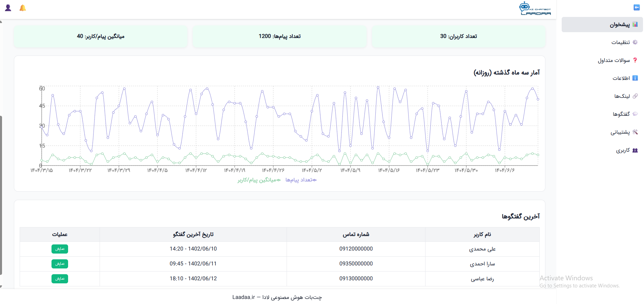Open پیشخوان dashboard menu item
The width and height of the screenshot is (644, 304).
620,25
